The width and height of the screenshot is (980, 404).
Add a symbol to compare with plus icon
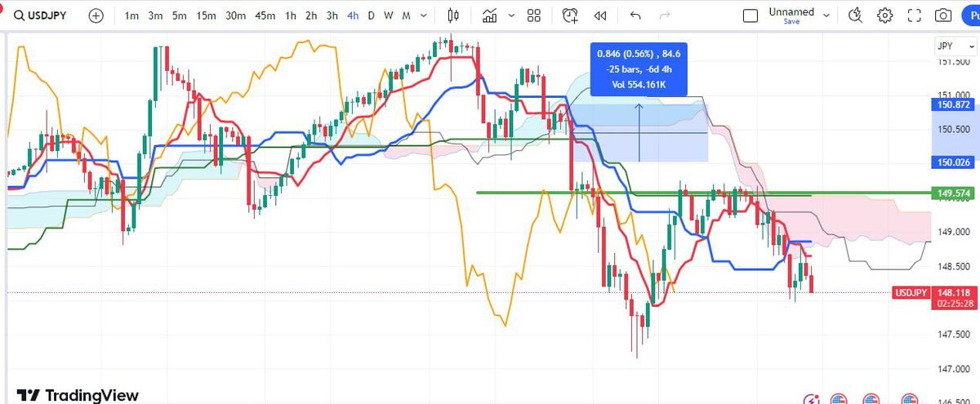click(96, 16)
